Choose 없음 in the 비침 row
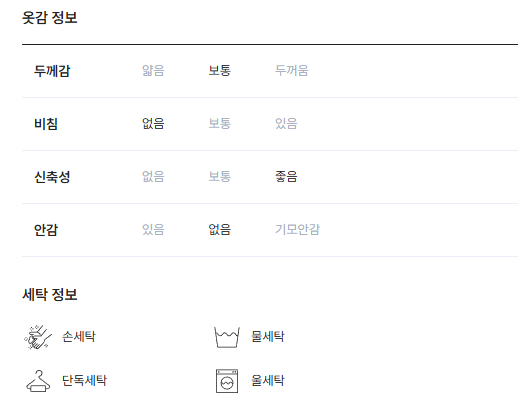 tap(153, 124)
